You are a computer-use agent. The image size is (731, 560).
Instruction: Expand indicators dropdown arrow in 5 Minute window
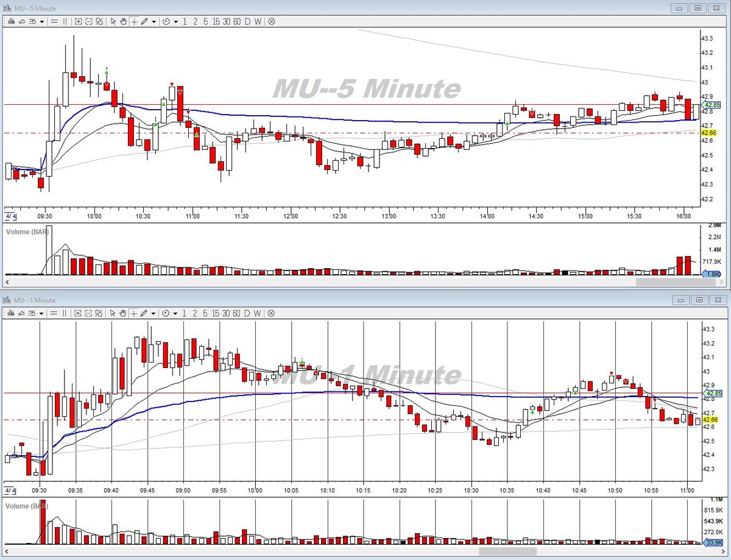point(41,21)
